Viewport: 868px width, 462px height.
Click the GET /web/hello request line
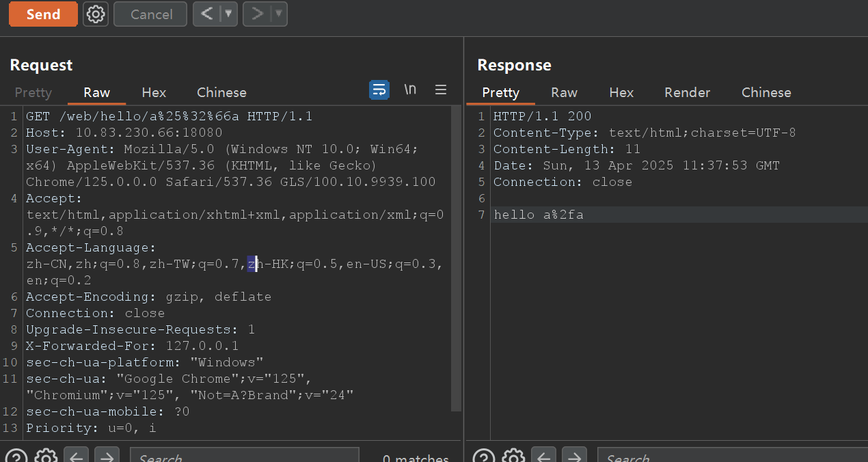(x=169, y=116)
